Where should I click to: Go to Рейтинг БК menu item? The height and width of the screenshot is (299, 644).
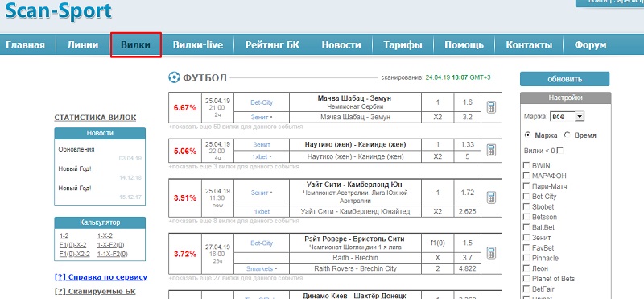coord(272,45)
